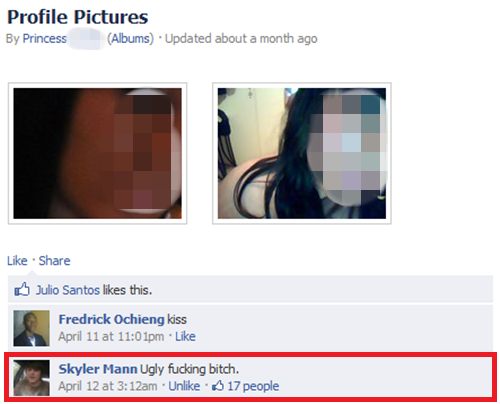Open Fredrick Ochieng's profile avatar
The image size is (500, 404).
click(31, 328)
